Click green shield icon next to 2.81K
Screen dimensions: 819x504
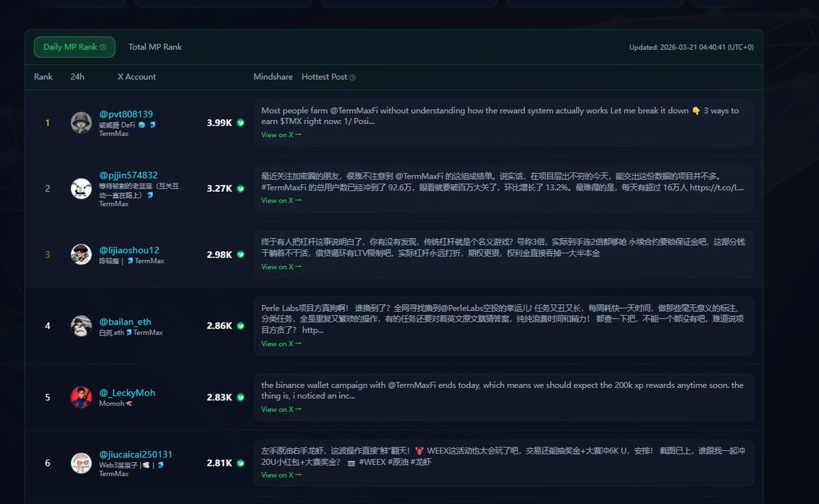[240, 463]
